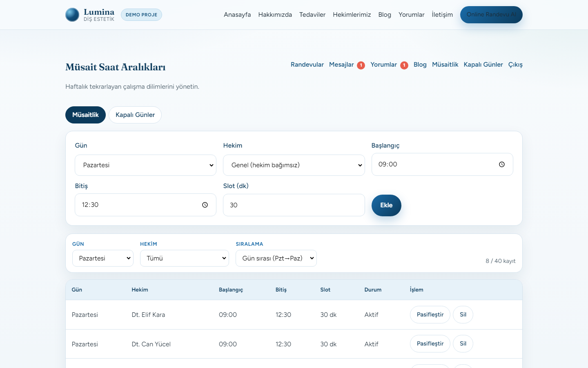Select the Müsaitlik tab pill
This screenshot has height=368, width=588.
(85, 115)
